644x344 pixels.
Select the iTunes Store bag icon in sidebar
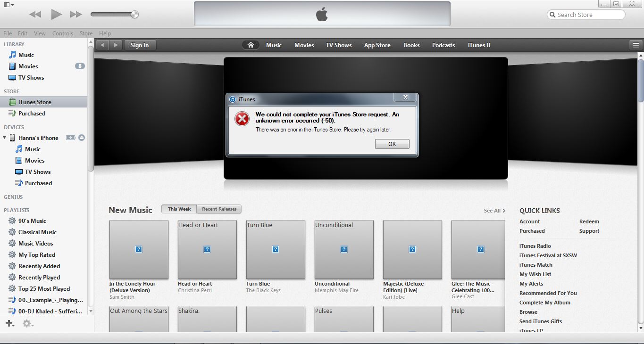(12, 102)
